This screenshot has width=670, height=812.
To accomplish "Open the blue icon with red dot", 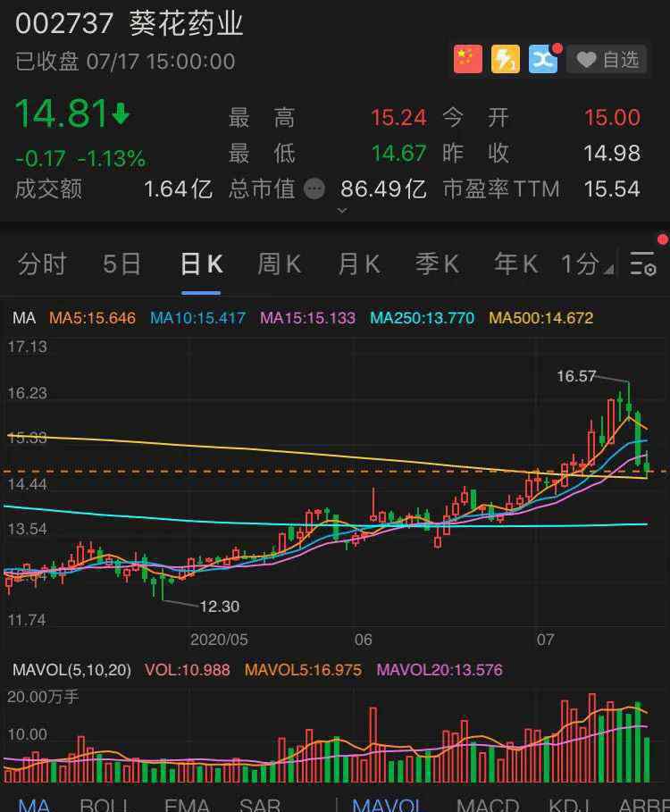I will point(543,59).
